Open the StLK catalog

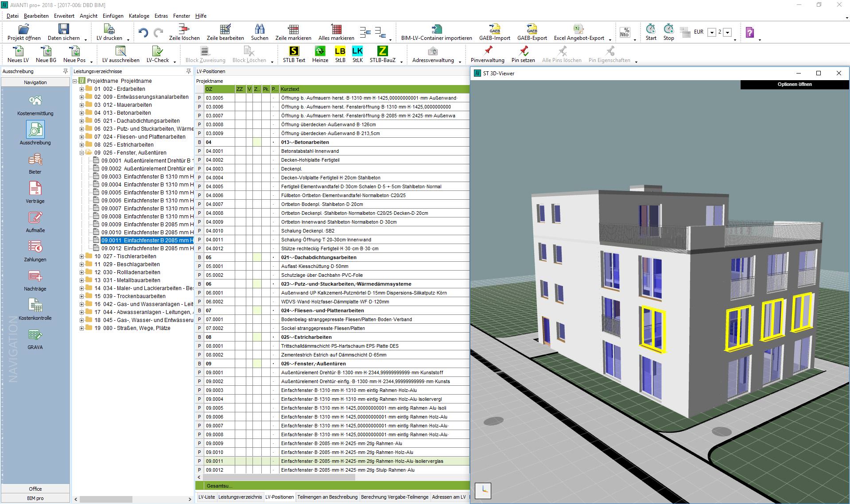tap(357, 54)
